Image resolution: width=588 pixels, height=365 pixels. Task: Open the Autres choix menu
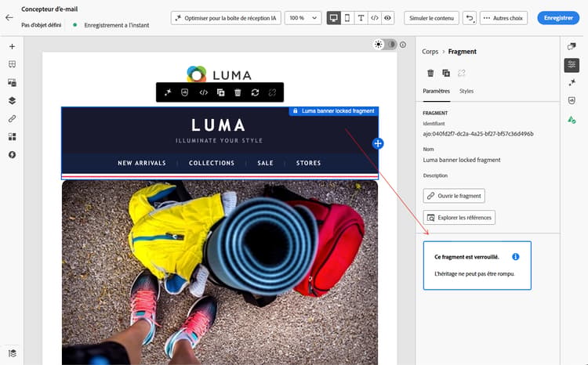click(503, 17)
